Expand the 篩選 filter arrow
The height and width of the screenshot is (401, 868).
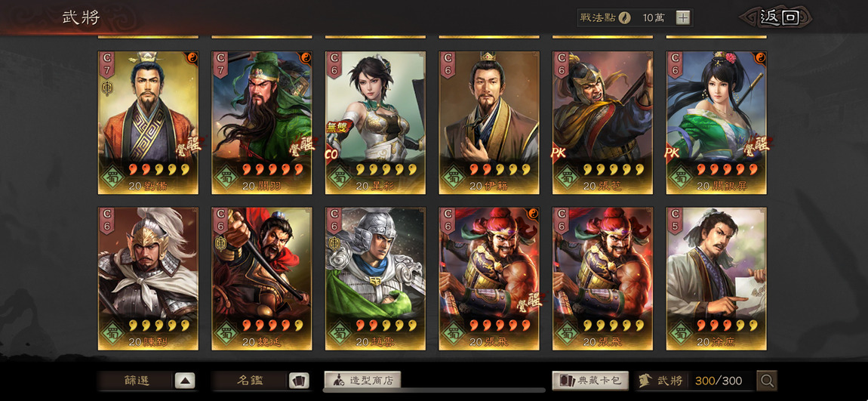point(185,381)
